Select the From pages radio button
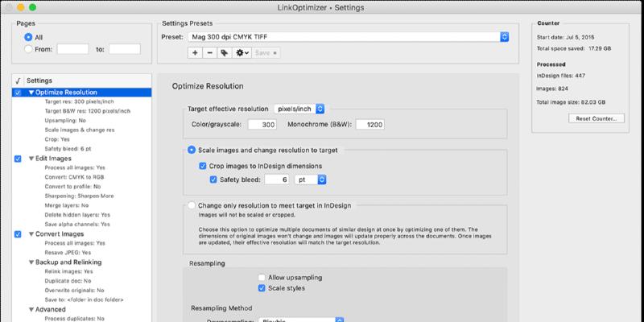Image resolution: width=644 pixels, height=322 pixels. [x=28, y=49]
